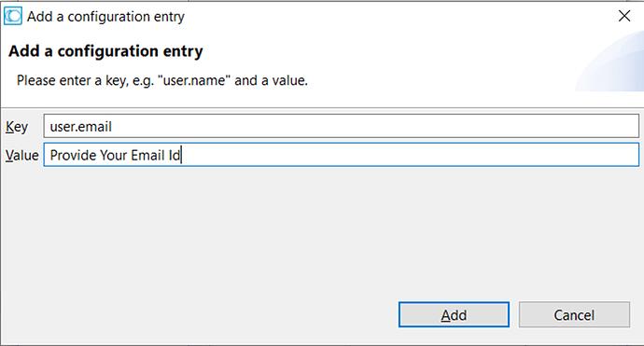Click the decorative banner graphic in the header

[609, 62]
